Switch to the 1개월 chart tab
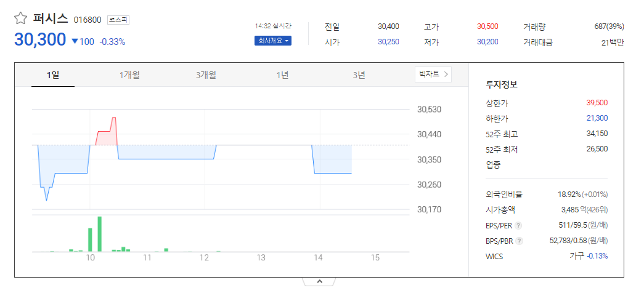The image size is (644, 293). tap(129, 74)
